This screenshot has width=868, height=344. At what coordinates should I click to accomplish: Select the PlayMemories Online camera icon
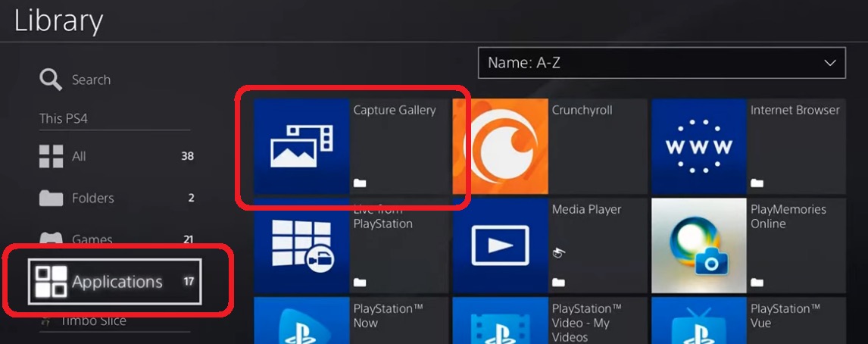pos(698,245)
